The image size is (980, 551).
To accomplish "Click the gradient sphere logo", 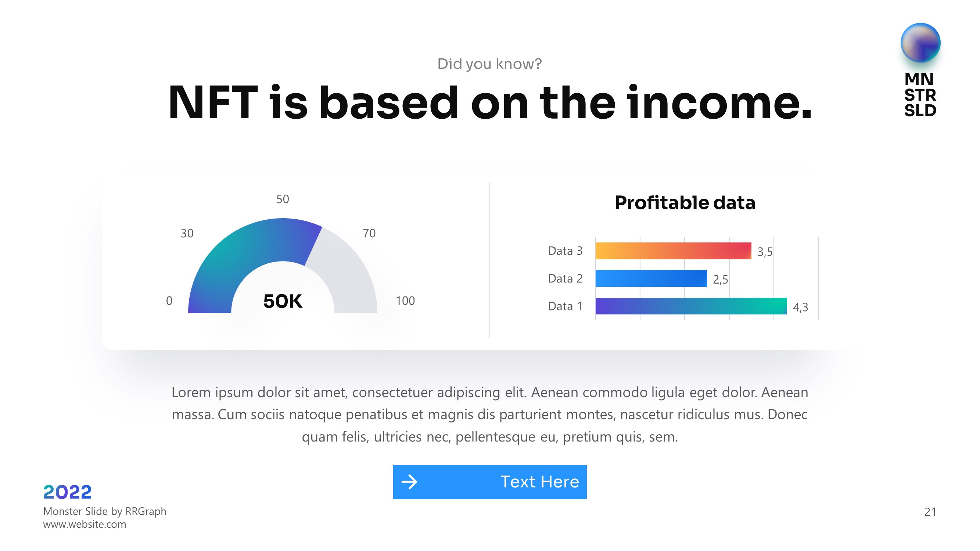I will pos(920,43).
